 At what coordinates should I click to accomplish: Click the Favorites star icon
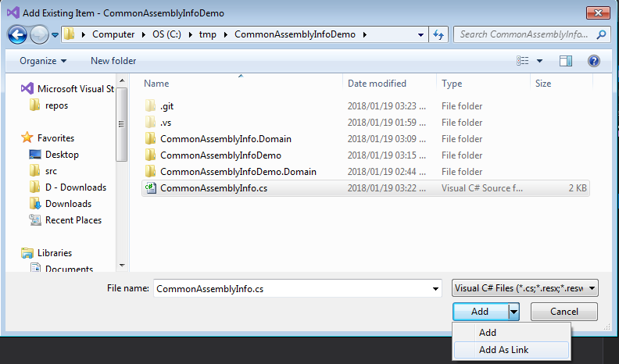point(27,137)
